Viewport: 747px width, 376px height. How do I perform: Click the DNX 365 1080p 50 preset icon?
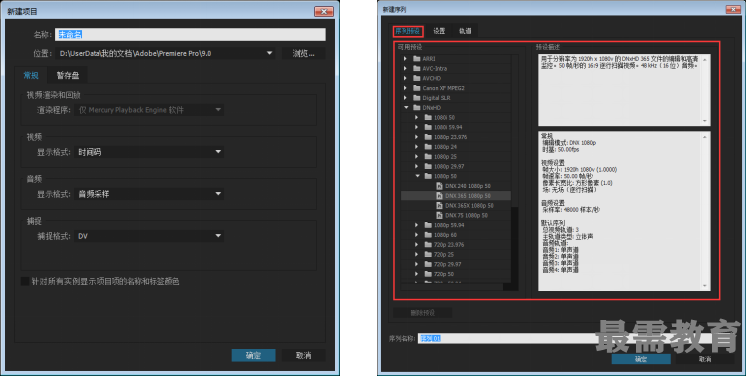(x=440, y=196)
